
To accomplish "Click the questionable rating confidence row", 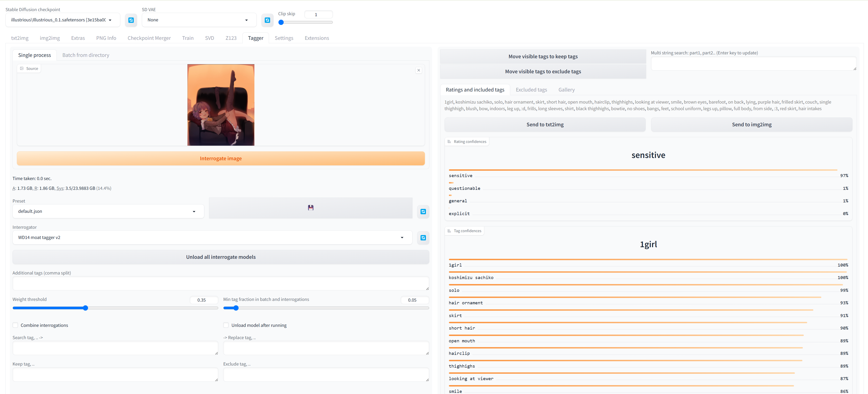I will point(648,187).
